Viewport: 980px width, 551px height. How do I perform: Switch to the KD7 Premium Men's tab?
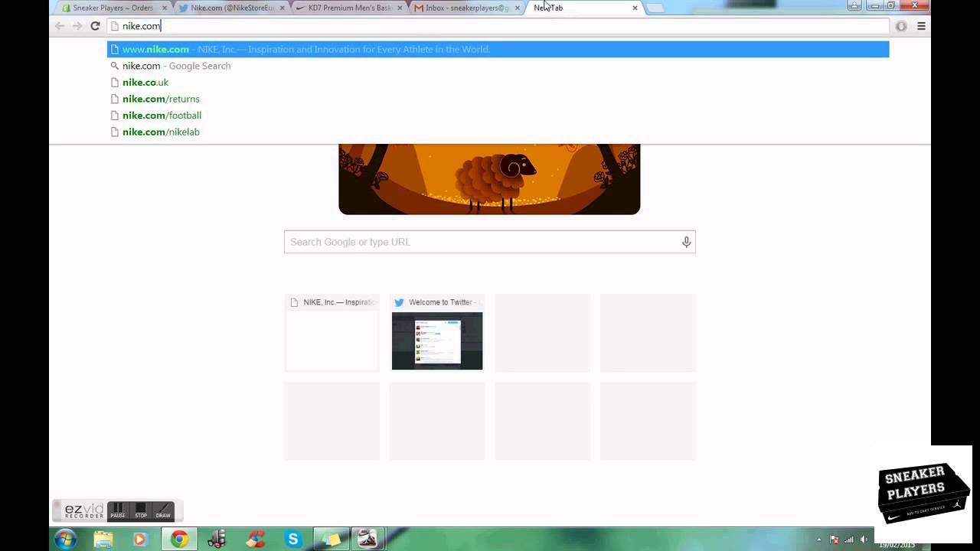pyautogui.click(x=349, y=8)
